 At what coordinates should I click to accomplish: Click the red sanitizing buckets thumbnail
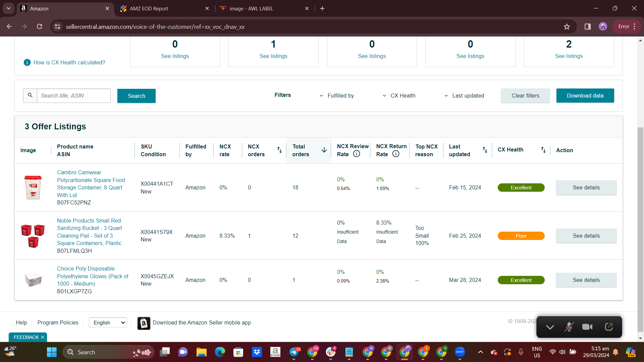(x=33, y=236)
